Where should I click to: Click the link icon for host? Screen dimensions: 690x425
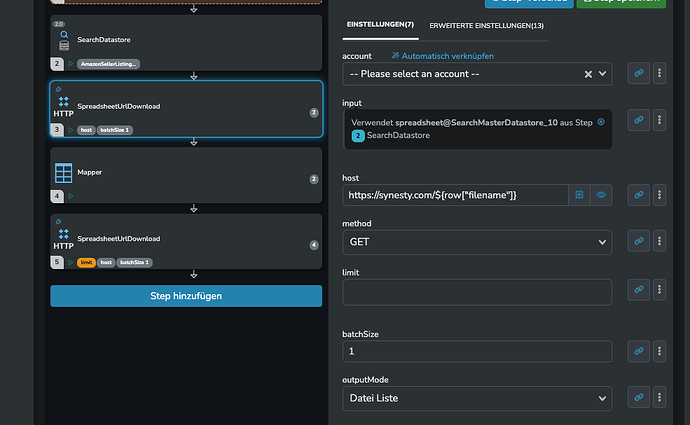tap(639, 195)
